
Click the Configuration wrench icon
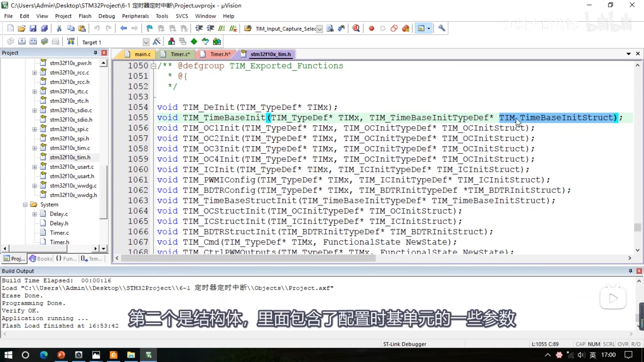(441, 28)
